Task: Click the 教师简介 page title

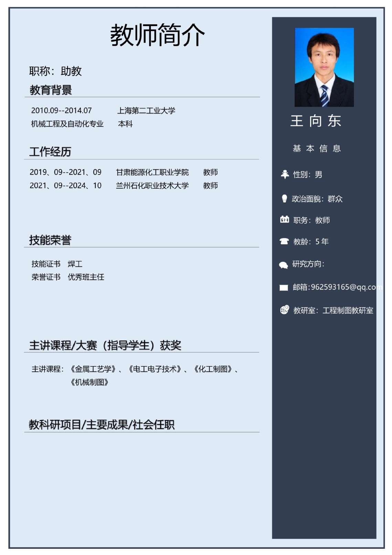Action: click(157, 35)
